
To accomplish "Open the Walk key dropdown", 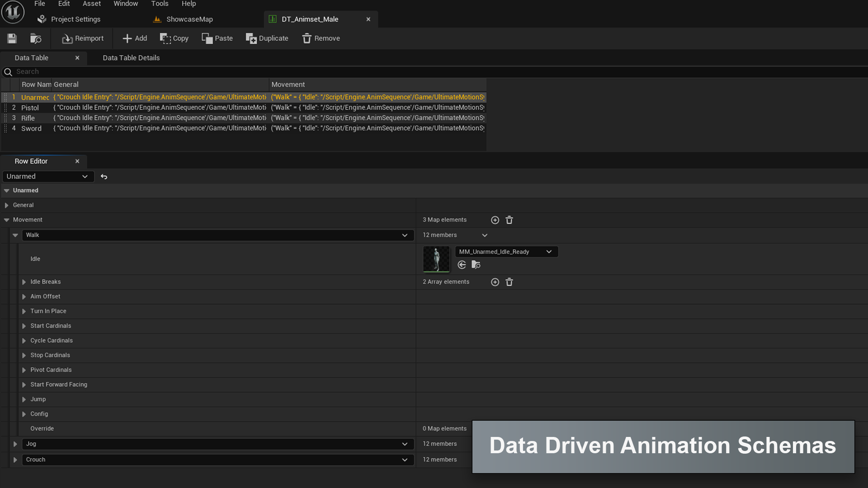I will point(405,235).
